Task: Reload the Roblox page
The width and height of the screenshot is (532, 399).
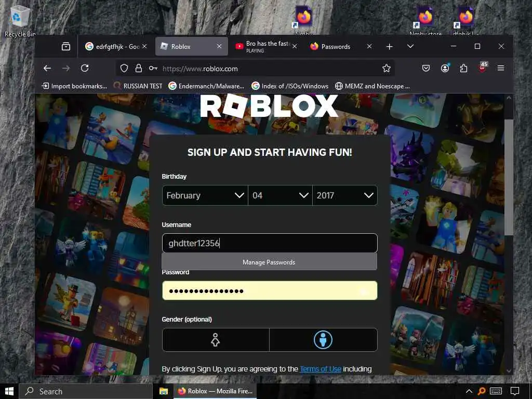Action: [85, 68]
